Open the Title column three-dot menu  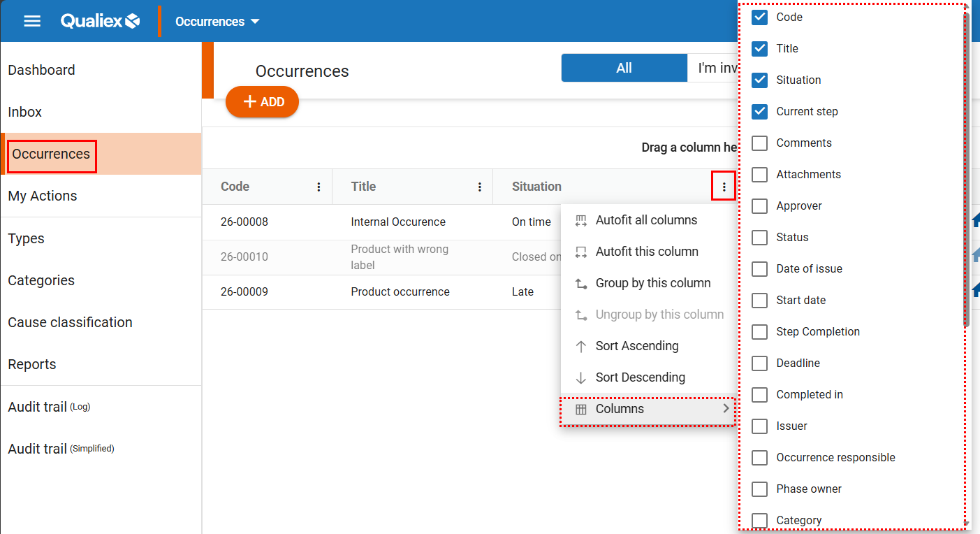click(x=479, y=187)
